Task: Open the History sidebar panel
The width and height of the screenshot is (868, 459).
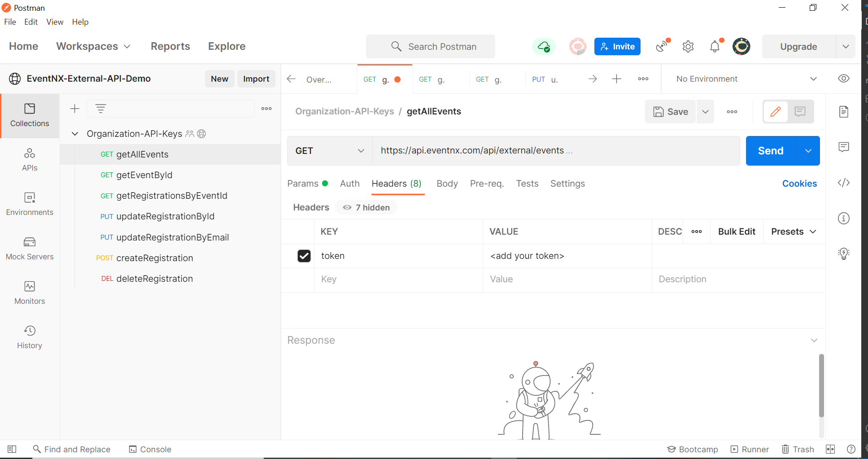Action: tap(30, 337)
